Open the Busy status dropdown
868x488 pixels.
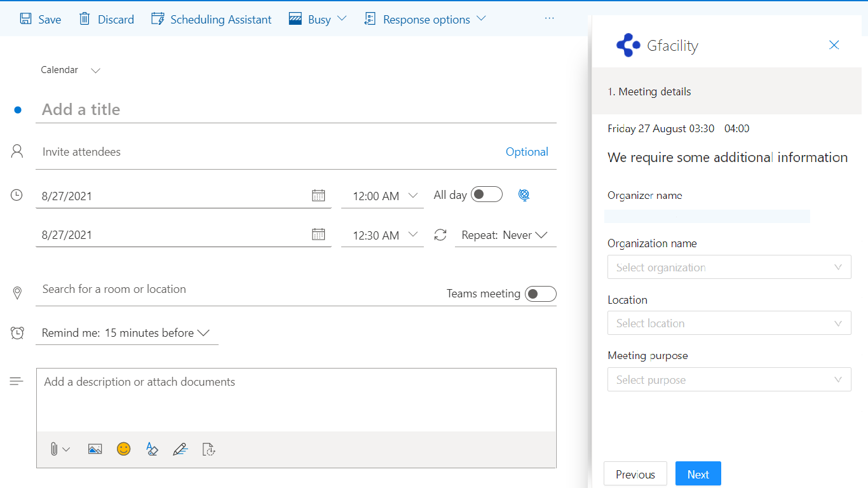318,19
